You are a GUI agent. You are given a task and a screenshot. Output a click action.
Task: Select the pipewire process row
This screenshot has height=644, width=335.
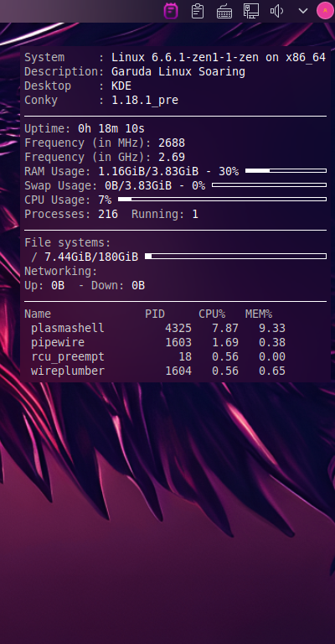tap(157, 342)
